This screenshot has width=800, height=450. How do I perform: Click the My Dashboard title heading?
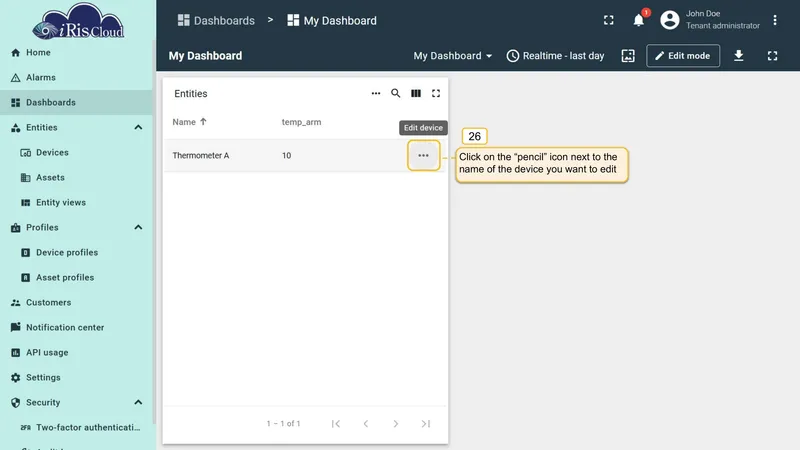point(206,56)
